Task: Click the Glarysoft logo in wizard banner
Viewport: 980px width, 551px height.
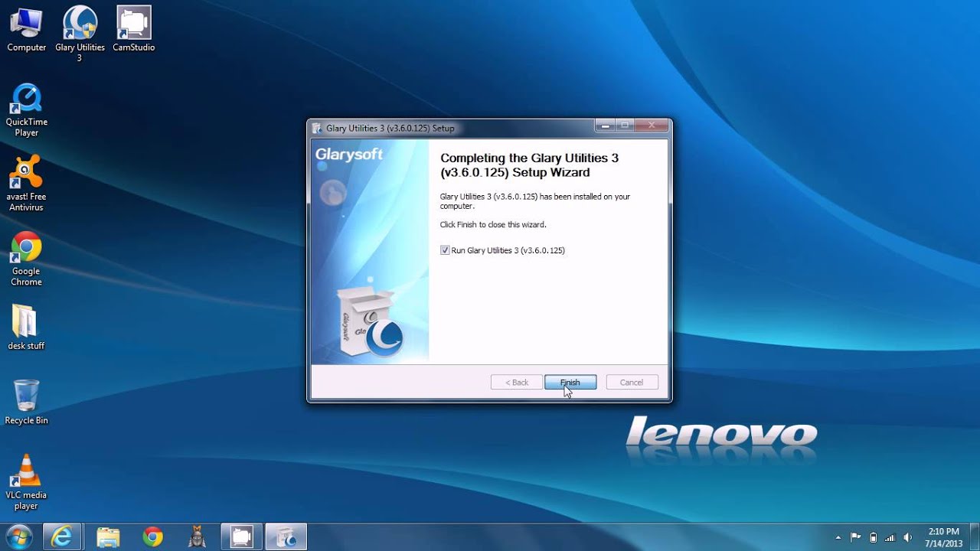Action: coord(349,155)
